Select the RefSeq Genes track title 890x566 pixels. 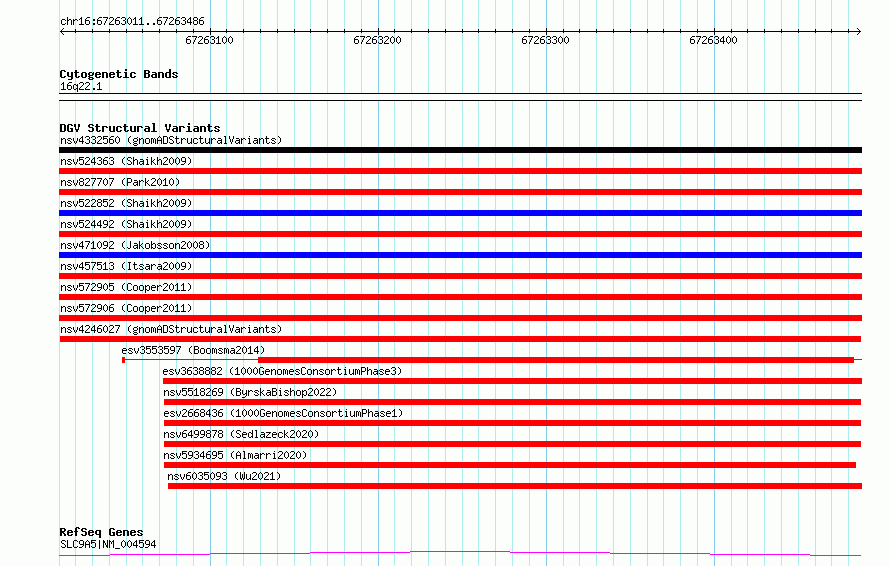101,532
